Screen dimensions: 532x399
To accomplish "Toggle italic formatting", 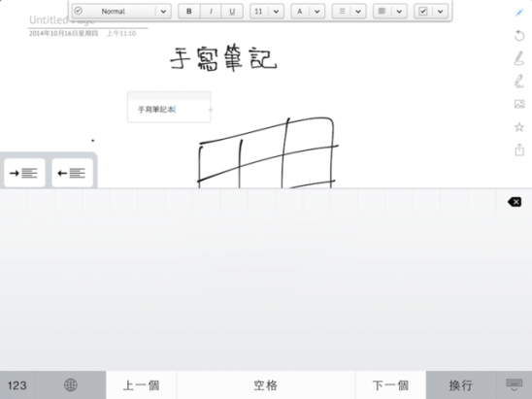I will 211,12.
